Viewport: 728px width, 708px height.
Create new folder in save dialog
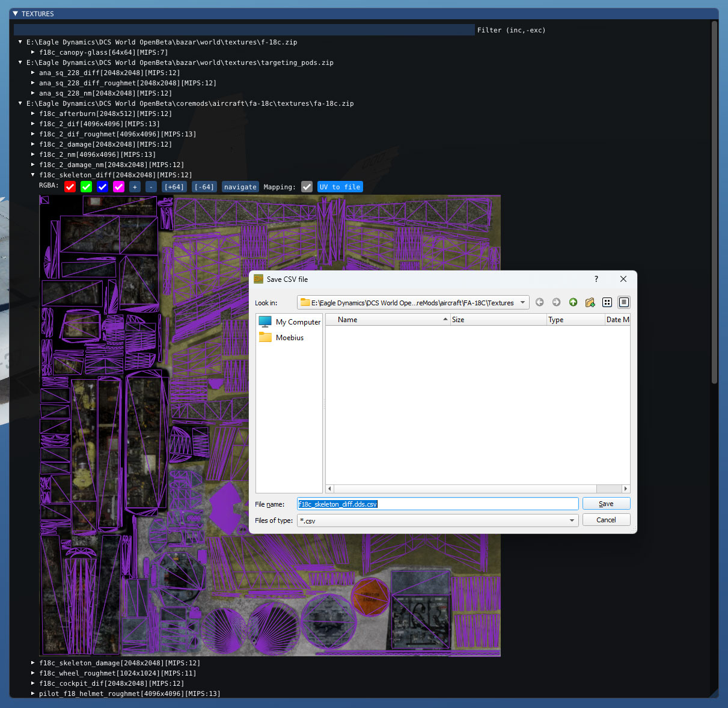pyautogui.click(x=590, y=302)
